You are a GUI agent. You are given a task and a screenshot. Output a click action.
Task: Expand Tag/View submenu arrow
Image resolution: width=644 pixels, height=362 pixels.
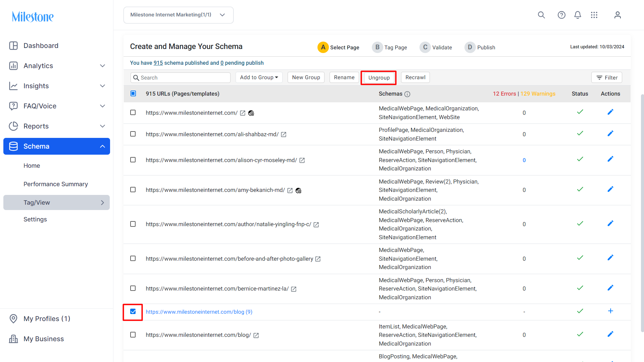point(102,203)
